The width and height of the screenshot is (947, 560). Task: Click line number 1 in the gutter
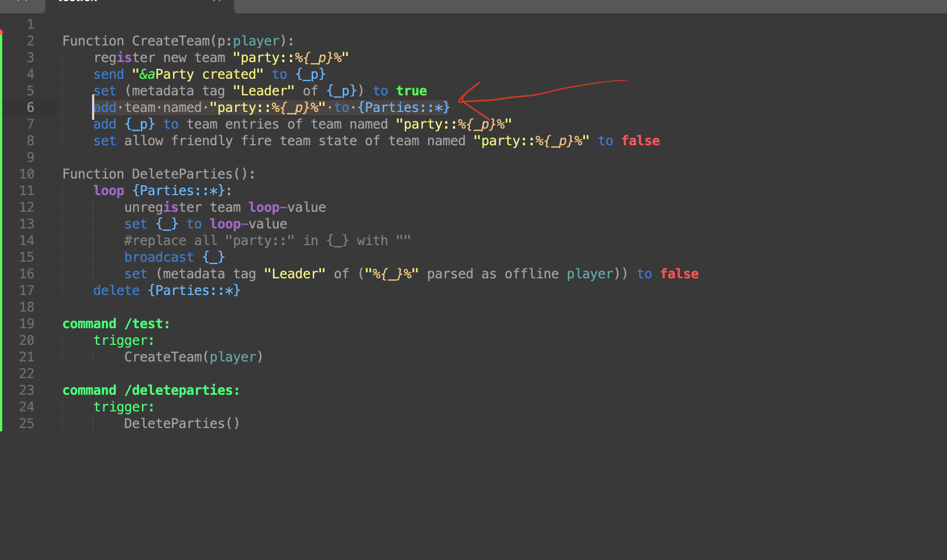(30, 24)
